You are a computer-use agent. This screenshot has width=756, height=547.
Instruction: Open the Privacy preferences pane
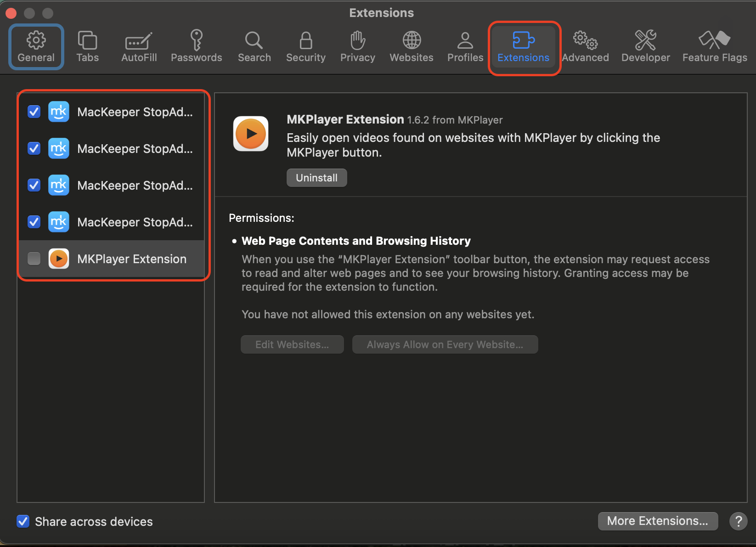357,46
